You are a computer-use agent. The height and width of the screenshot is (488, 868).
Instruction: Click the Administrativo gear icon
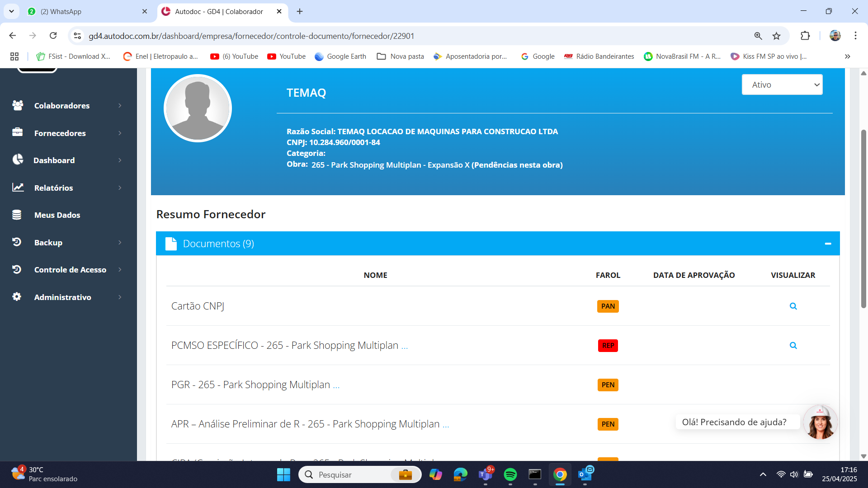tap(17, 296)
